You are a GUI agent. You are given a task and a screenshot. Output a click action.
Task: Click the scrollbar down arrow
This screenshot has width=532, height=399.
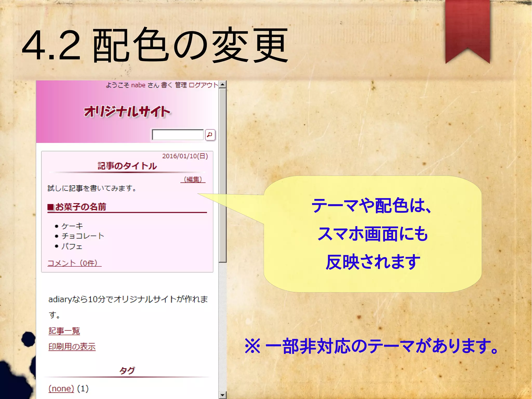[x=222, y=395]
